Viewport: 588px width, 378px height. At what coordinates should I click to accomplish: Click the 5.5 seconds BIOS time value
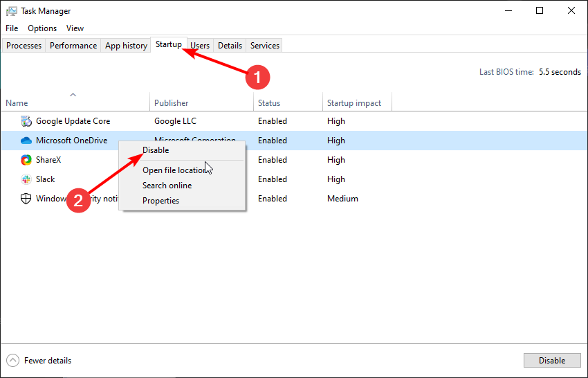coord(560,72)
